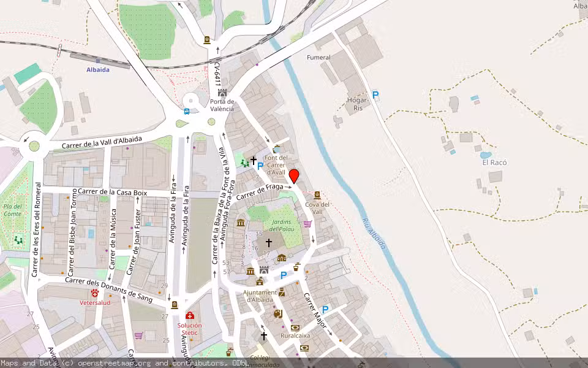Viewport: 588px width, 368px height.
Task: Click the Solución Stetic red medical icon
Action: click(x=190, y=315)
